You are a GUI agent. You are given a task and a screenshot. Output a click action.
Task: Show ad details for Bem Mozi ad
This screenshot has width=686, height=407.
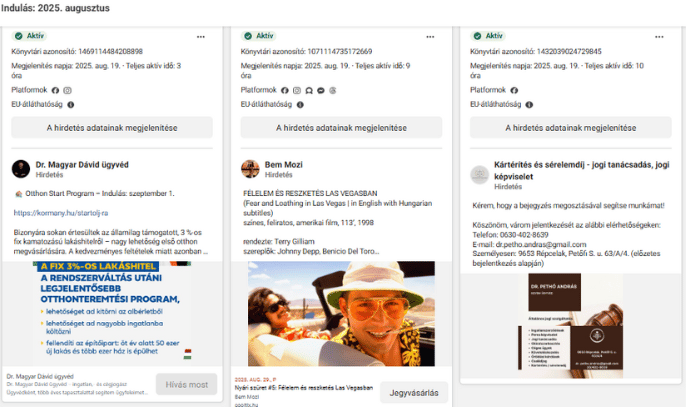tap(341, 128)
